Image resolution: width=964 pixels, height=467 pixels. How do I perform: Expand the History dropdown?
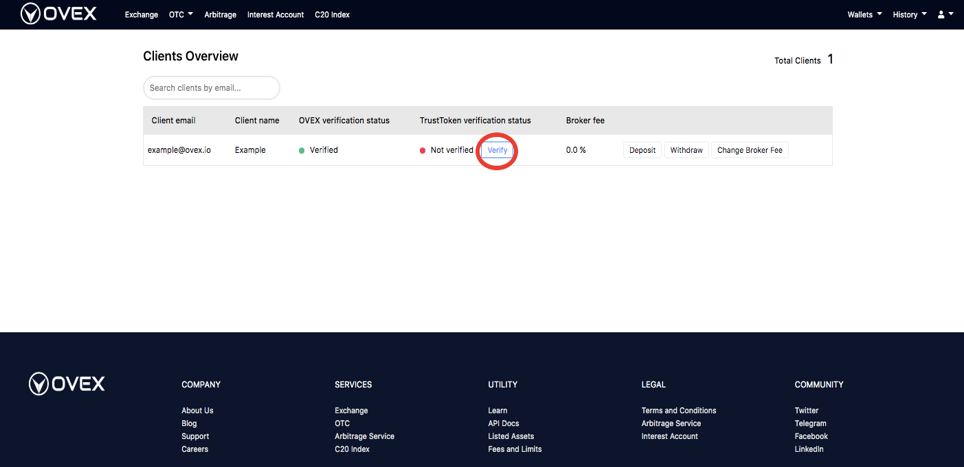click(x=910, y=15)
